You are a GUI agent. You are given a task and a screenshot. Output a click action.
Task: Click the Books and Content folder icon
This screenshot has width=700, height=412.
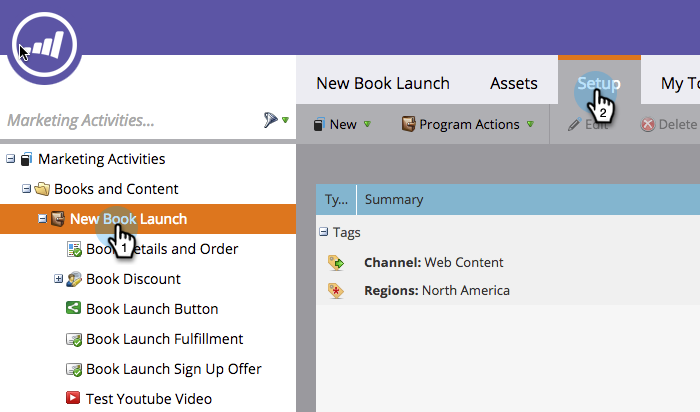42,189
